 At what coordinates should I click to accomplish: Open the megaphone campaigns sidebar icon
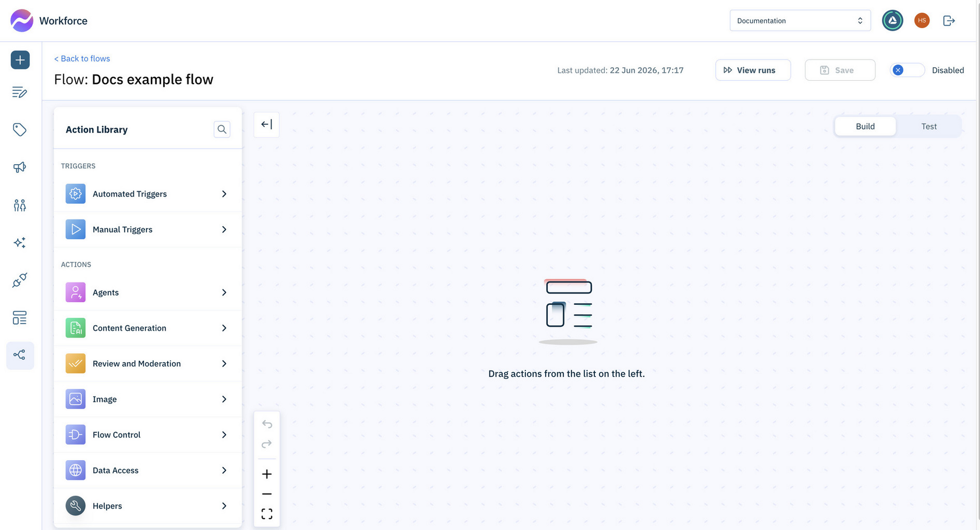click(20, 167)
